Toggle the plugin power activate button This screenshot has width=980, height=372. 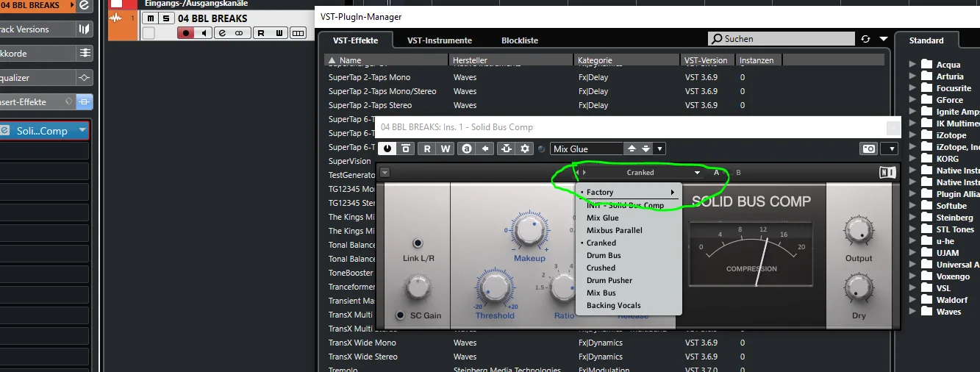point(387,149)
